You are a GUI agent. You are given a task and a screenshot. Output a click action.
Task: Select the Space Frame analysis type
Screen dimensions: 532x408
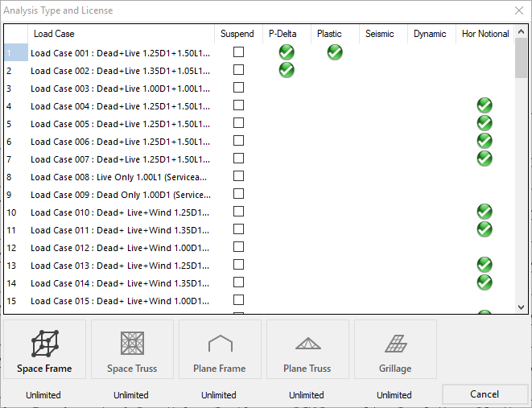[44, 349]
